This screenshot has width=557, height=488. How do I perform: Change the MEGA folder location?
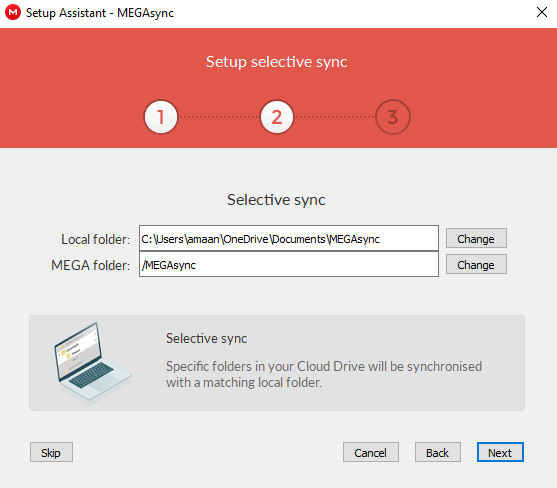pyautogui.click(x=476, y=264)
